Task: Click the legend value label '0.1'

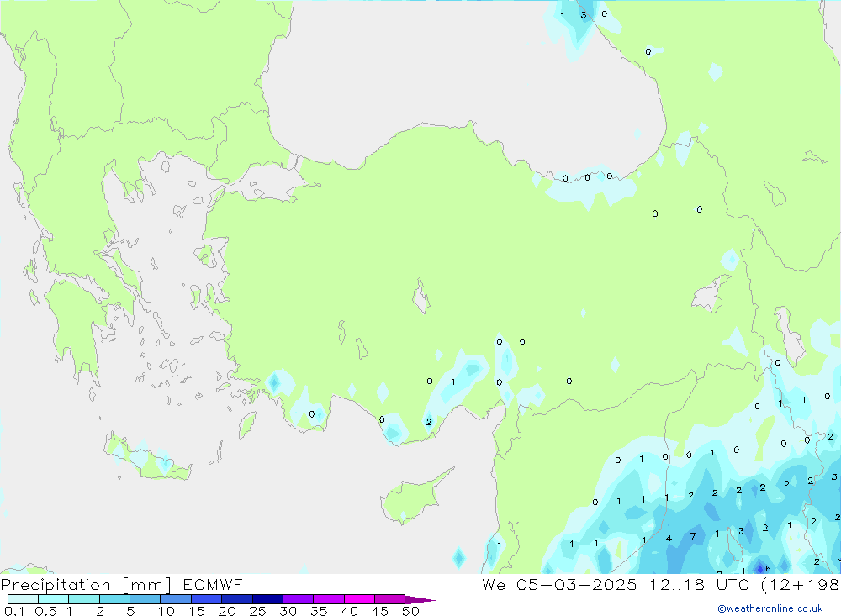Action: (x=14, y=611)
